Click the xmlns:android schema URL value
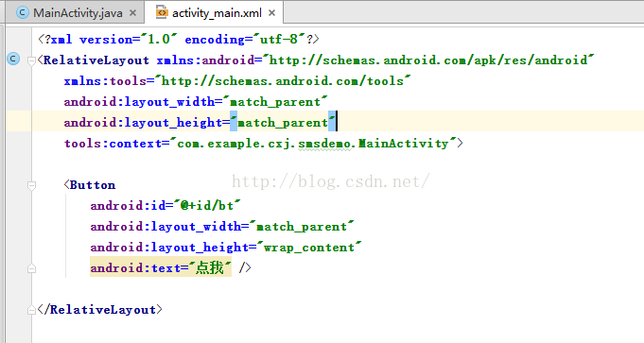 (428, 60)
